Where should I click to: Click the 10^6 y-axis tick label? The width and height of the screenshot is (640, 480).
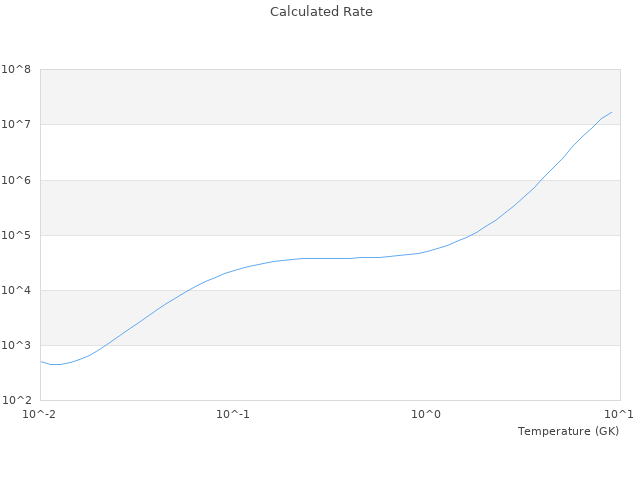click(x=16, y=180)
